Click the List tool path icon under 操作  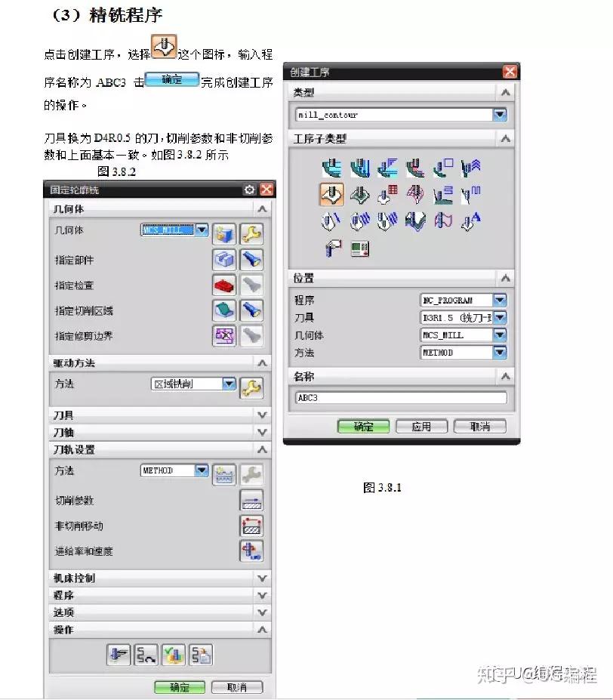click(x=201, y=655)
